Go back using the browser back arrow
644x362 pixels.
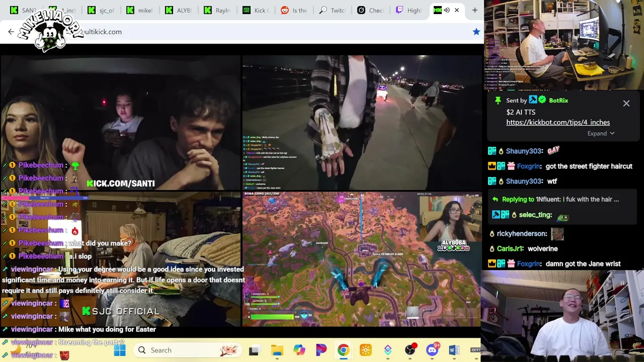[11, 32]
